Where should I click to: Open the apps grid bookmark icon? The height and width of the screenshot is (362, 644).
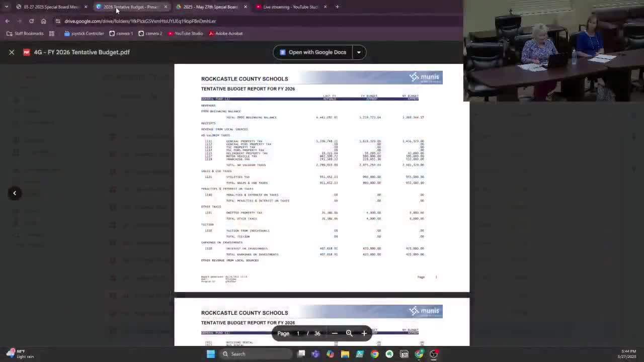(x=51, y=34)
